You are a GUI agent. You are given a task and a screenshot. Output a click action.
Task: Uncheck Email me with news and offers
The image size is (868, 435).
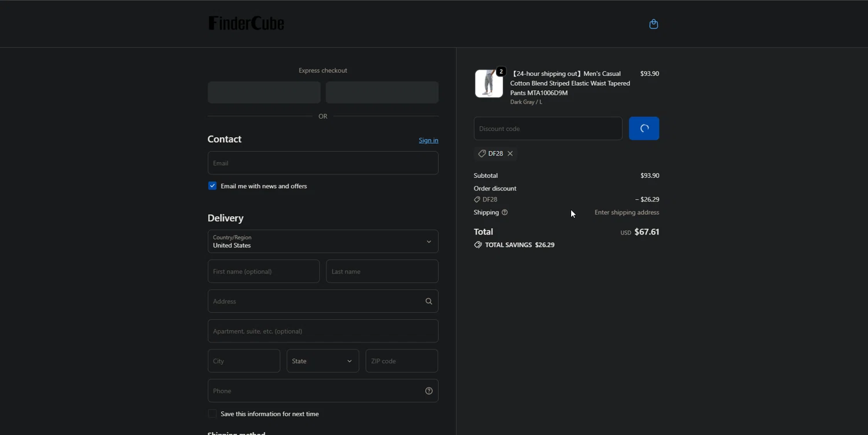click(212, 186)
